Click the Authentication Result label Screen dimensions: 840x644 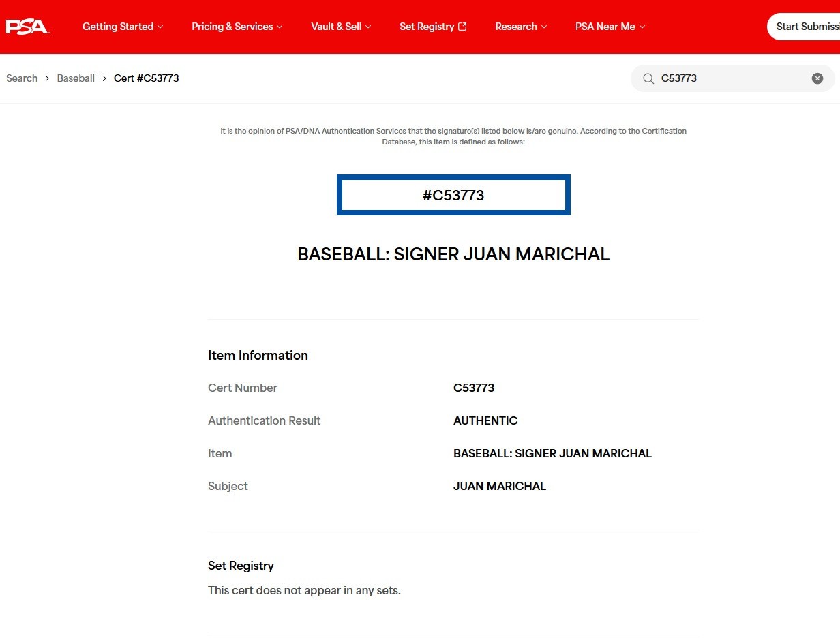click(264, 420)
